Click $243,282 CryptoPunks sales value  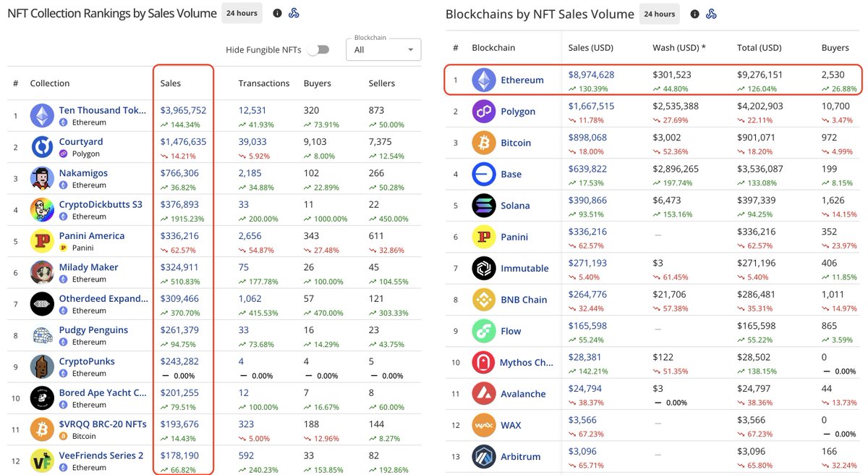pyautogui.click(x=179, y=361)
